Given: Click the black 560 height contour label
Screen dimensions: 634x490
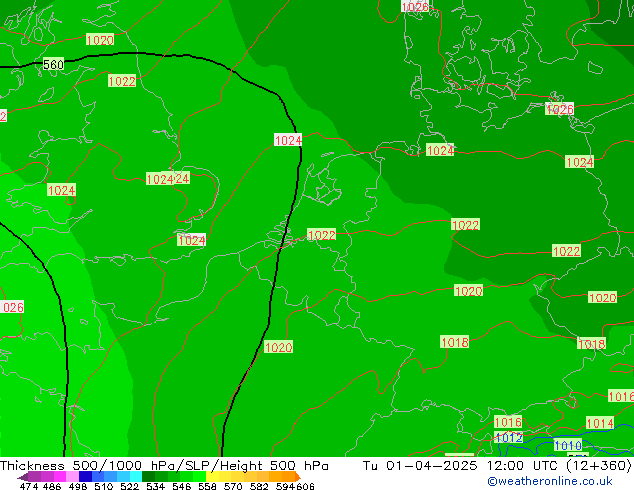Looking at the screenshot, I should click(53, 64).
